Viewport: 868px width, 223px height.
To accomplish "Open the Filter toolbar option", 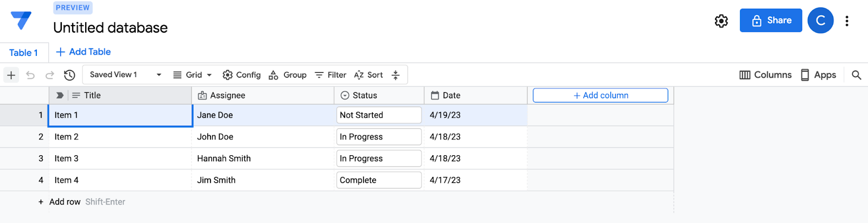I will [x=330, y=75].
